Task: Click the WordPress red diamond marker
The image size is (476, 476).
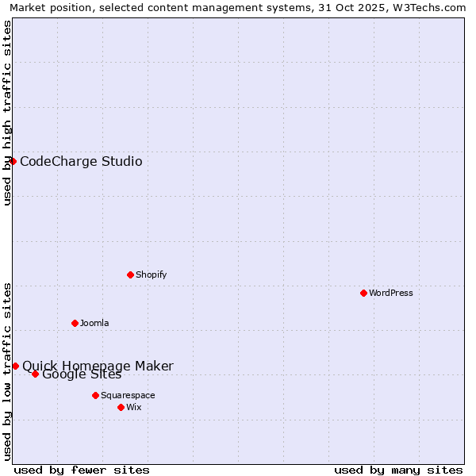Action: coord(363,293)
